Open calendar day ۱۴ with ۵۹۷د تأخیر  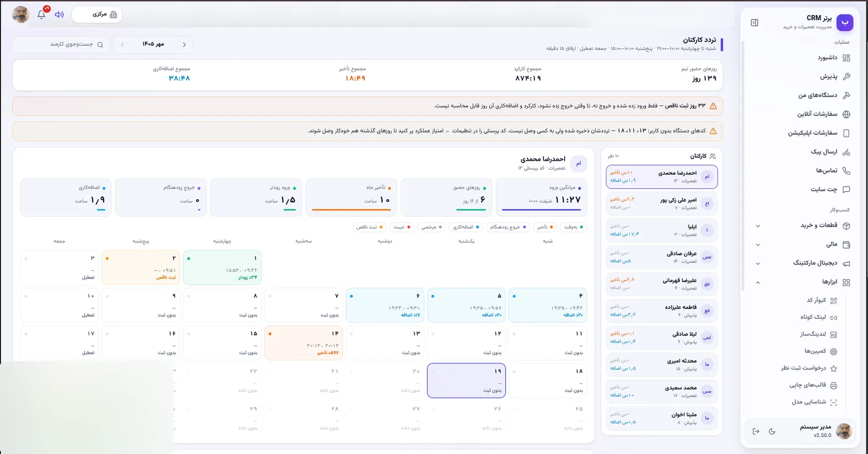(304, 343)
